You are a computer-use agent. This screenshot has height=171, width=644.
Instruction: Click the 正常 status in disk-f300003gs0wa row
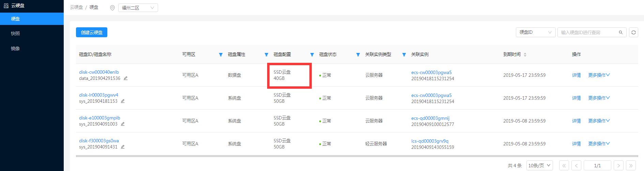(326, 144)
